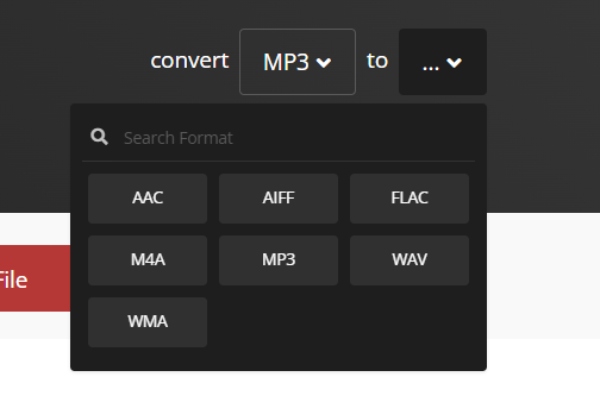Image resolution: width=600 pixels, height=402 pixels.
Task: Click empty space beside the WMA button
Action: tap(340, 322)
